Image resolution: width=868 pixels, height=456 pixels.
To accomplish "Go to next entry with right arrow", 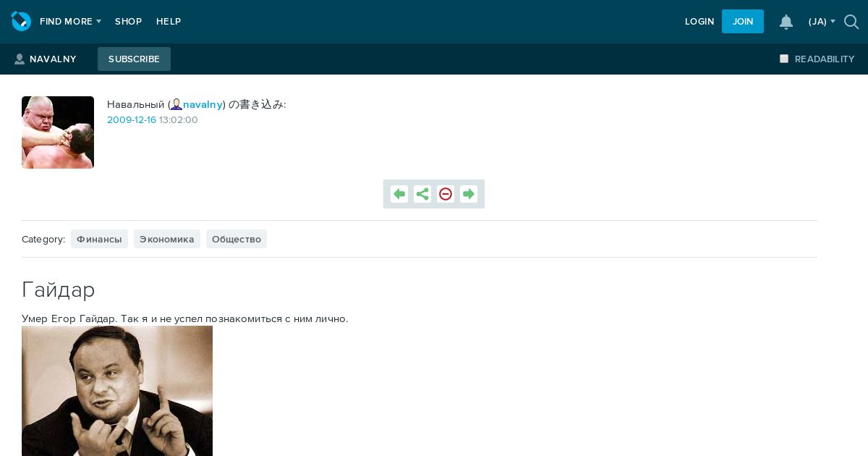I will (469, 194).
